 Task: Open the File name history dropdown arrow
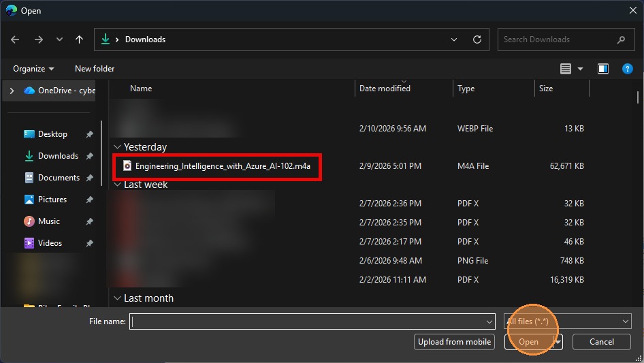pos(489,321)
